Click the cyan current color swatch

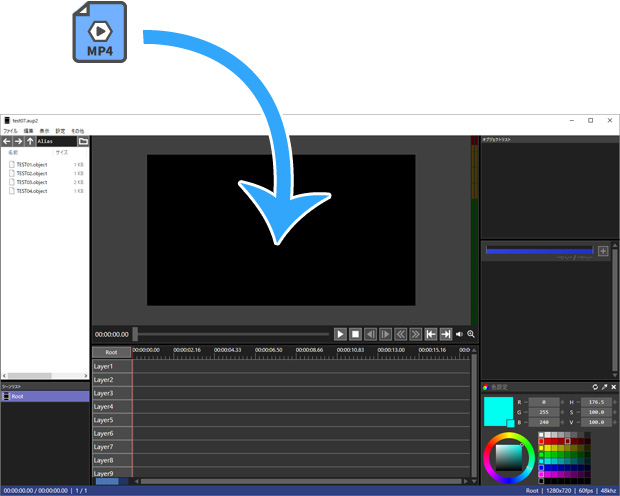497,411
